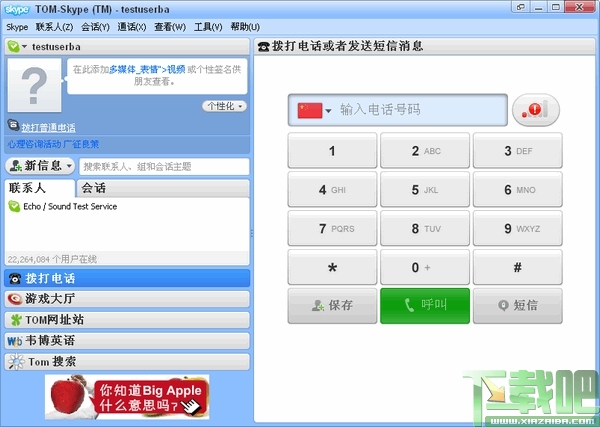This screenshot has width=600, height=427.
Task: Click the phone icon beside 拨打普通电话
Action: pyautogui.click(x=13, y=125)
